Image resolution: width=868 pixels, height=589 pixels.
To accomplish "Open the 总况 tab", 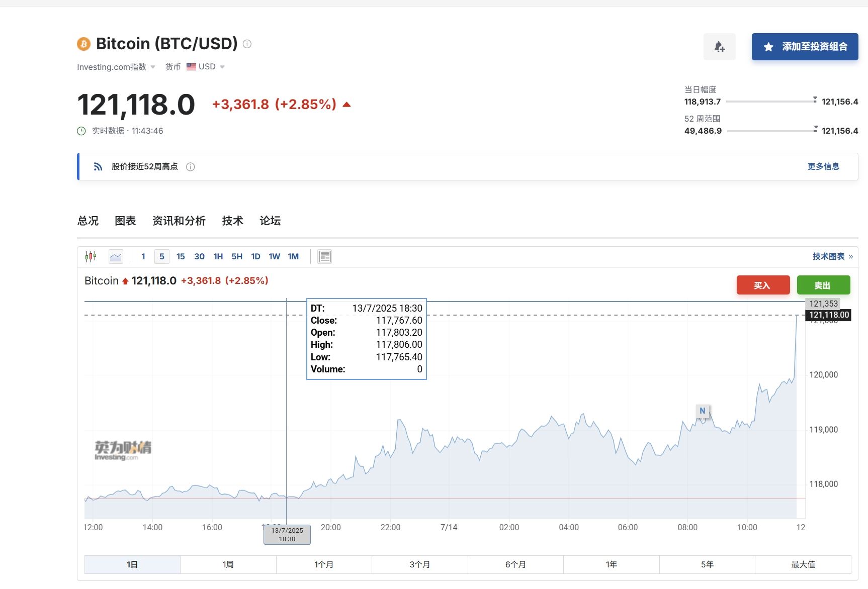I will (x=88, y=221).
